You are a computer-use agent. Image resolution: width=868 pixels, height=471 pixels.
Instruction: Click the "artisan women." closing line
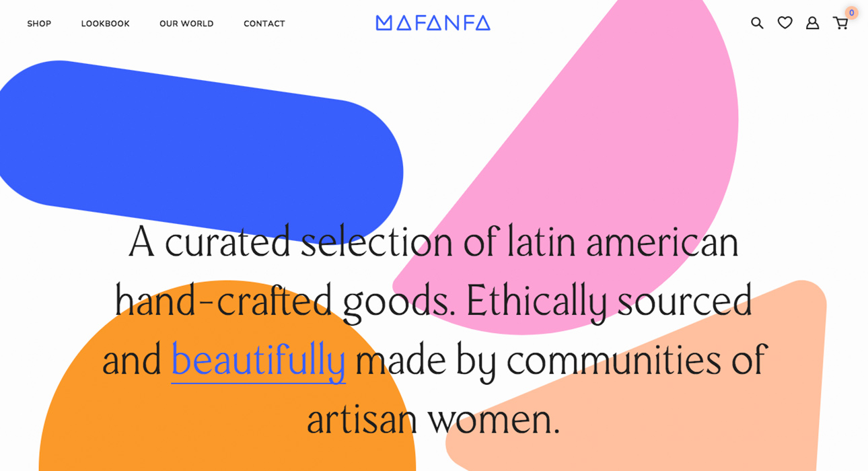tap(433, 419)
